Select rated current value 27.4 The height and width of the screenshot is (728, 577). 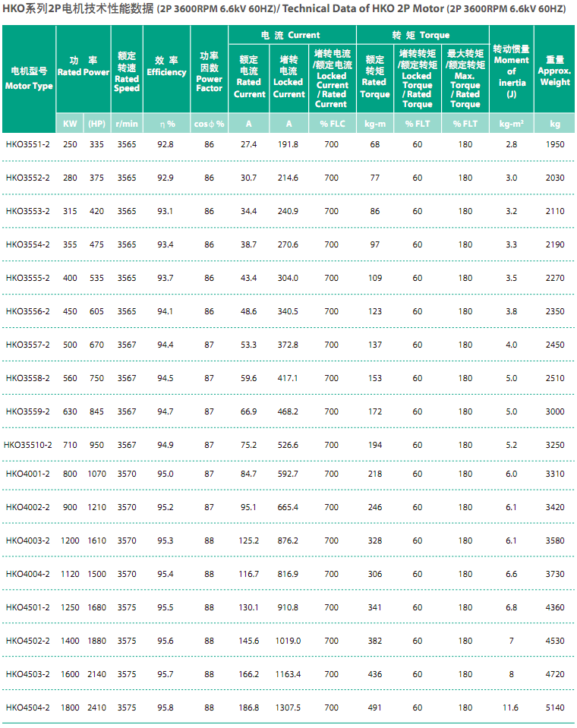click(x=249, y=144)
